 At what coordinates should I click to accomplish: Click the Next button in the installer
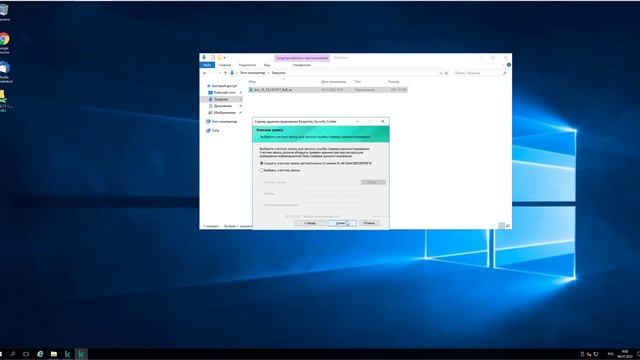pos(342,223)
